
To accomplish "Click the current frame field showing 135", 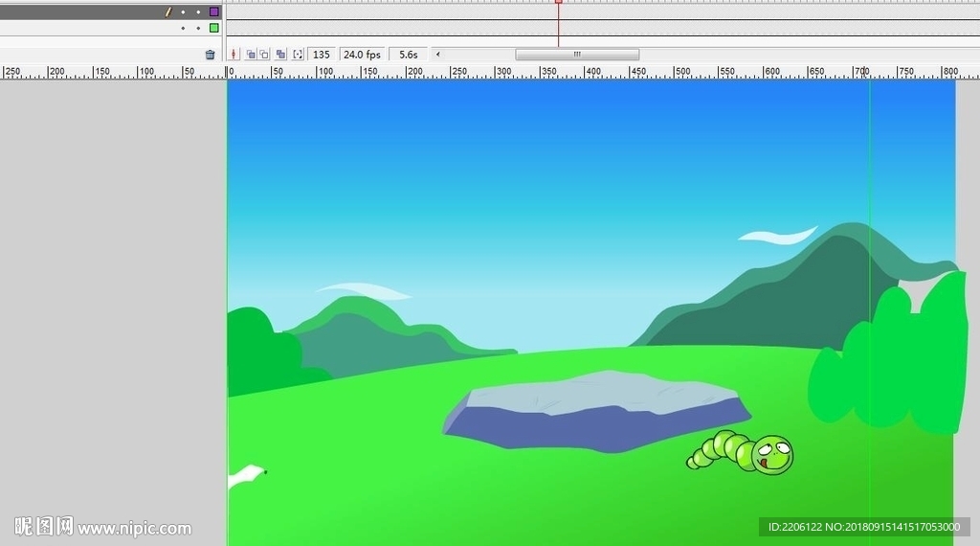I will [322, 55].
